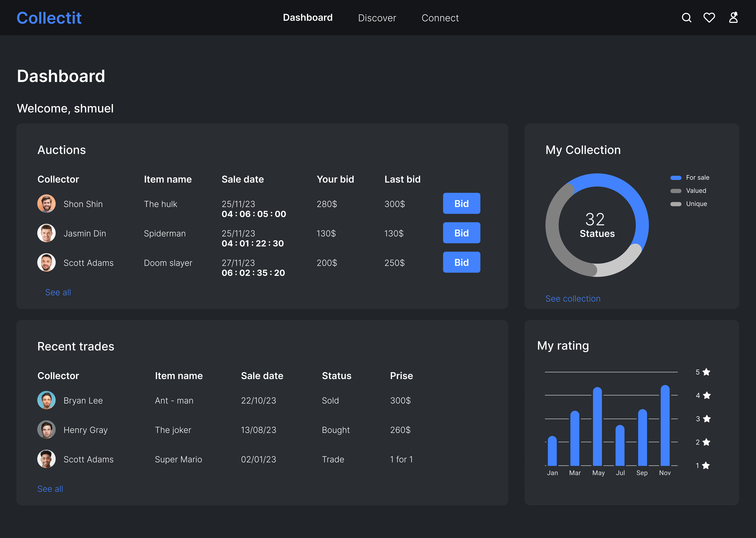Click the Status column header
756x538 pixels.
pos(337,376)
